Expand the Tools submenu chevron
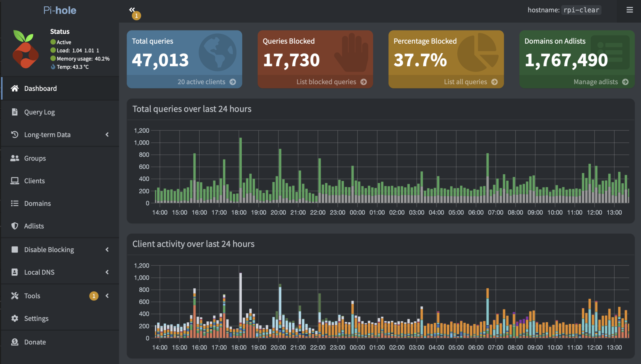641x364 pixels. coord(107,296)
